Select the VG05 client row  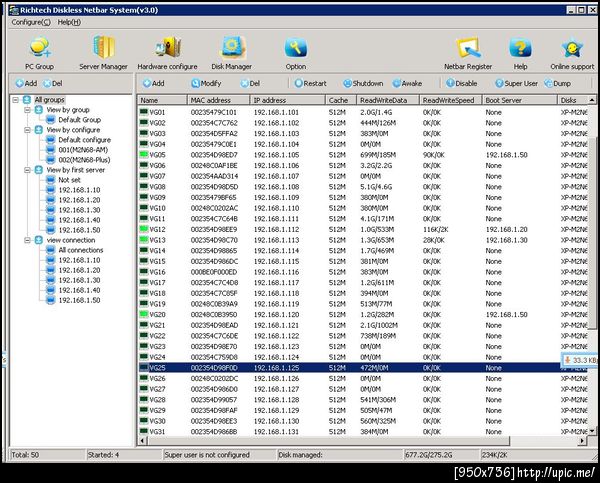click(x=363, y=155)
